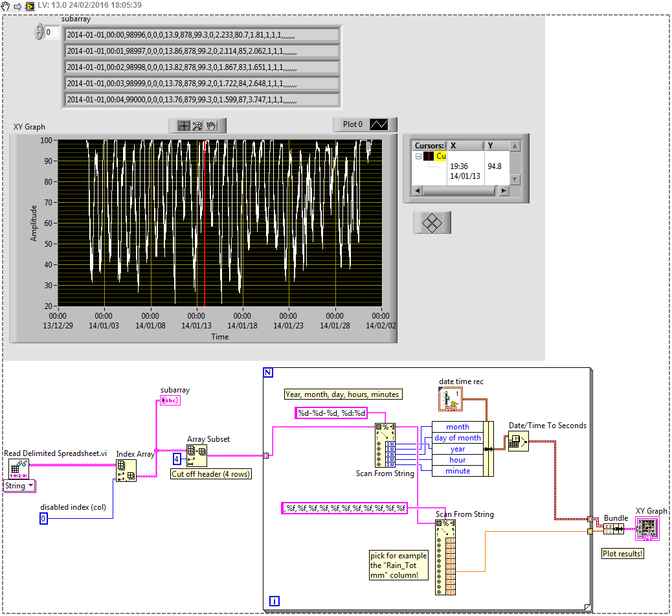Select the graph panning hand tool
The width and height of the screenshot is (672, 616).
(211, 126)
